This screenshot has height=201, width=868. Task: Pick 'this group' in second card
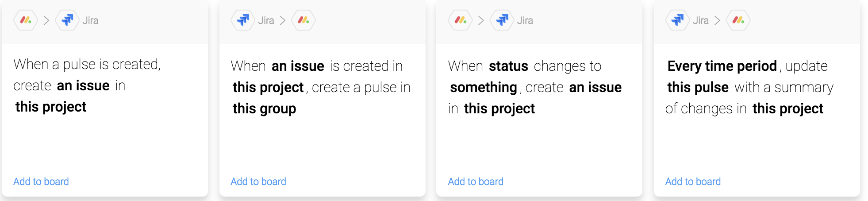click(265, 108)
